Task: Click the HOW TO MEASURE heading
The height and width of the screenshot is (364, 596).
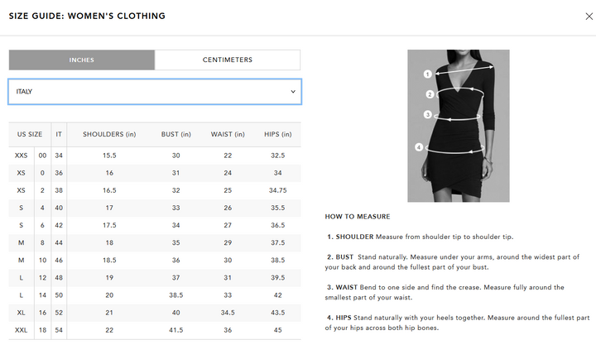Action: 358,217
